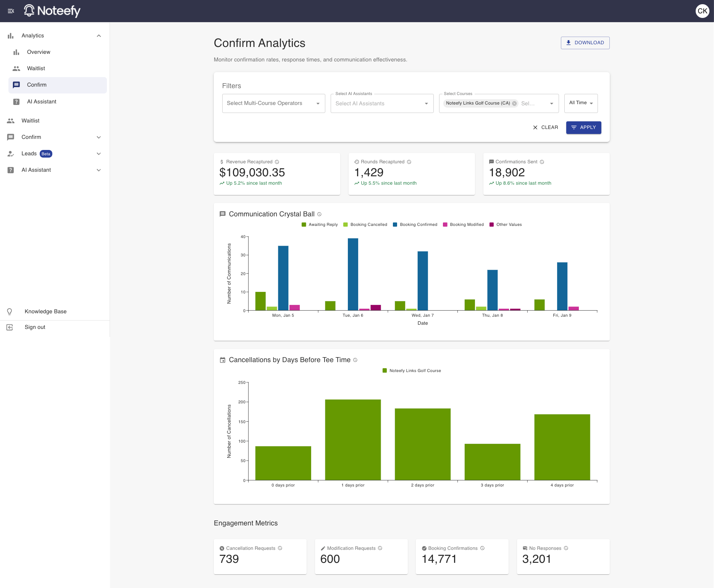Click the Noteefy bell logo
714x588 pixels.
pyautogui.click(x=29, y=11)
